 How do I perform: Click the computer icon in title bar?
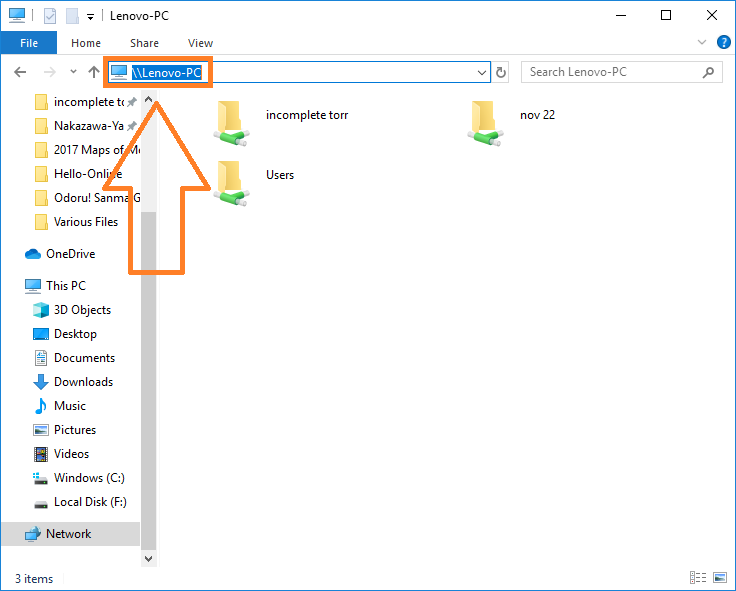pyautogui.click(x=17, y=15)
